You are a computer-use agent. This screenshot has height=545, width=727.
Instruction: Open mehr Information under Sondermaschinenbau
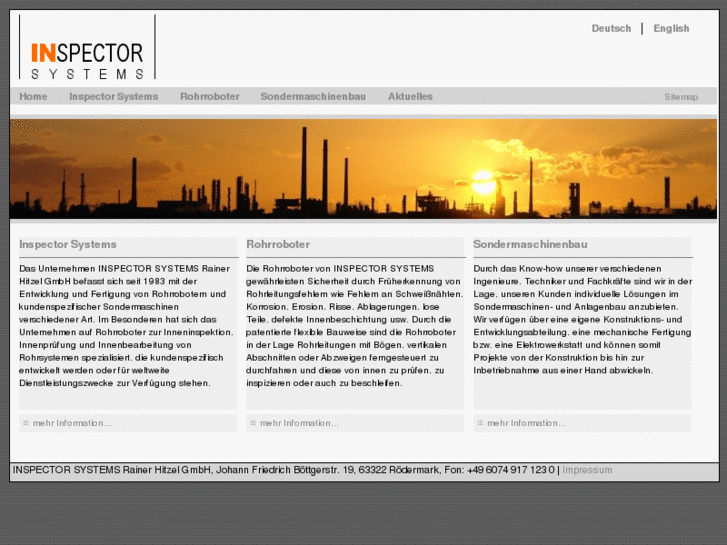pyautogui.click(x=526, y=423)
